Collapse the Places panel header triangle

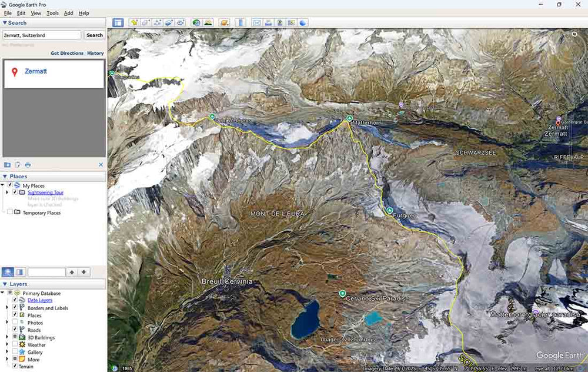(x=5, y=177)
